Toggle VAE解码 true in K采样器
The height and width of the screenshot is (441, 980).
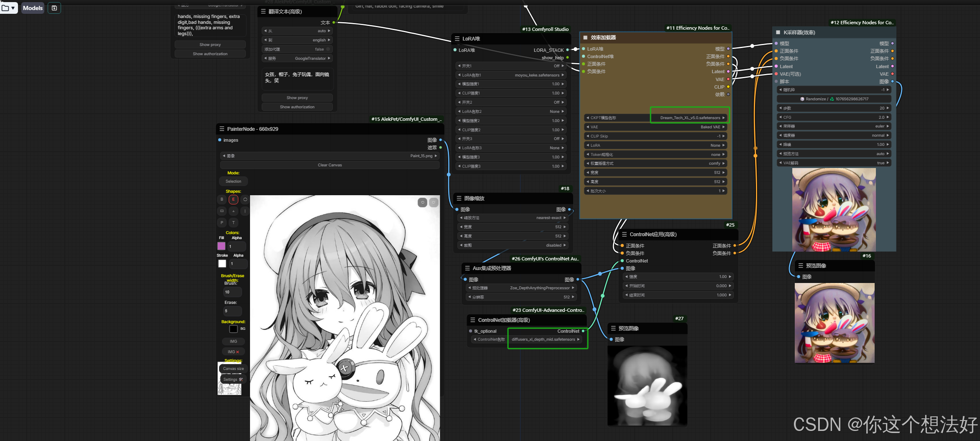pos(834,163)
